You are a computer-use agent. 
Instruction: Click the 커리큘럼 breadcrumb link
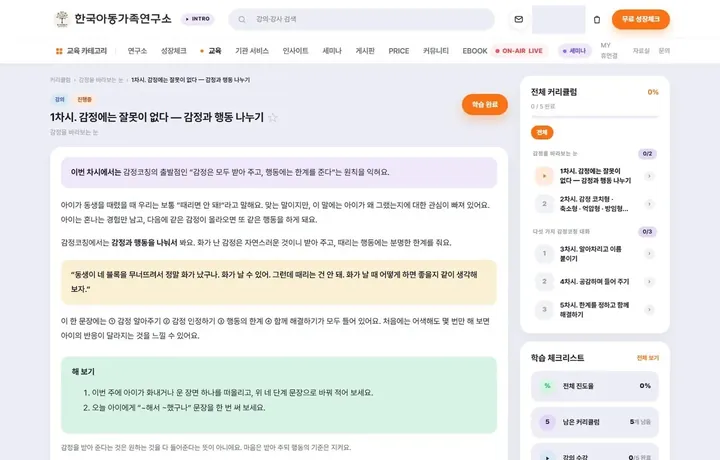60,80
